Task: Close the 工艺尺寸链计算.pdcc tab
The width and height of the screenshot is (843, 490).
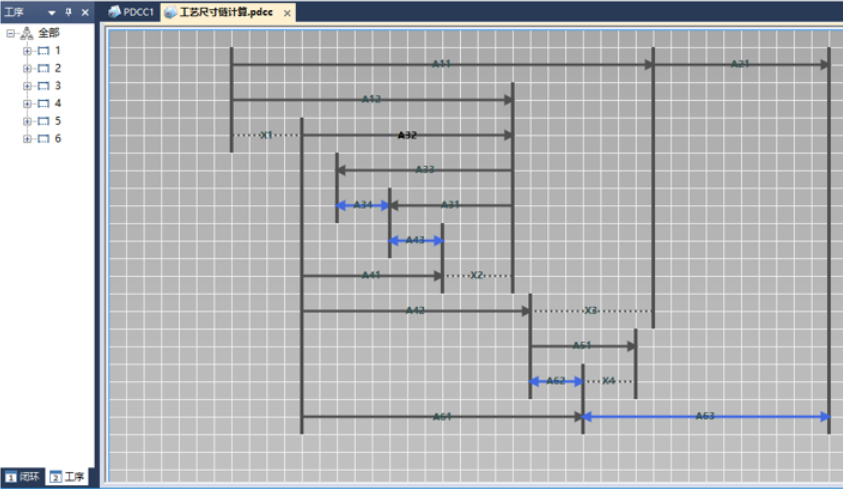Action: click(287, 14)
